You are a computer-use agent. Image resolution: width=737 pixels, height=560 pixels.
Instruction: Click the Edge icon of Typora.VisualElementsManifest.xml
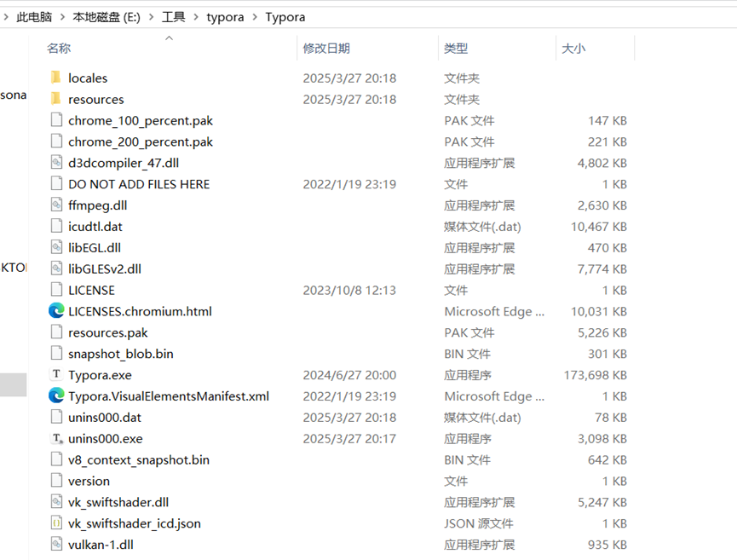[x=56, y=395]
